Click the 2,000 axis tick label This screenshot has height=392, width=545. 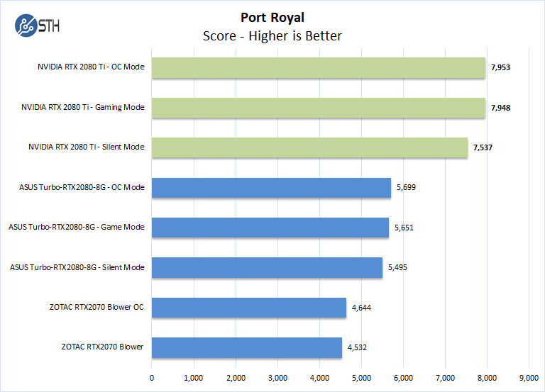point(236,378)
